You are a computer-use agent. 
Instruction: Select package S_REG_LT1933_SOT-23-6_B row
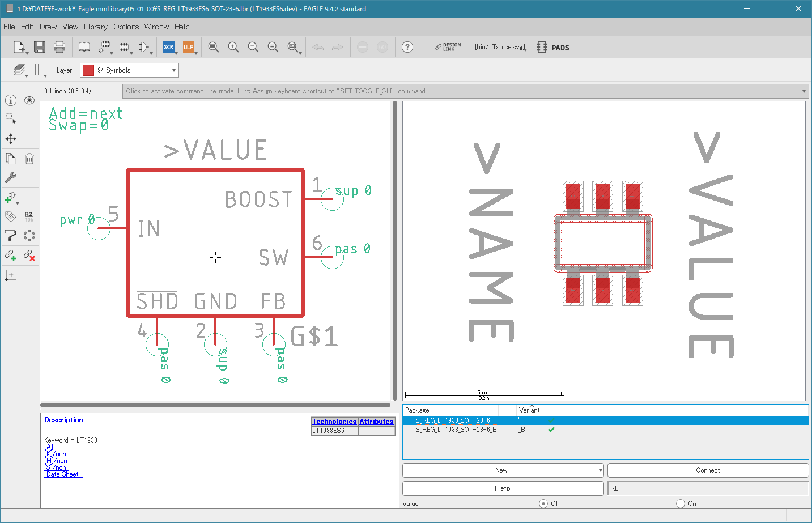(x=605, y=430)
